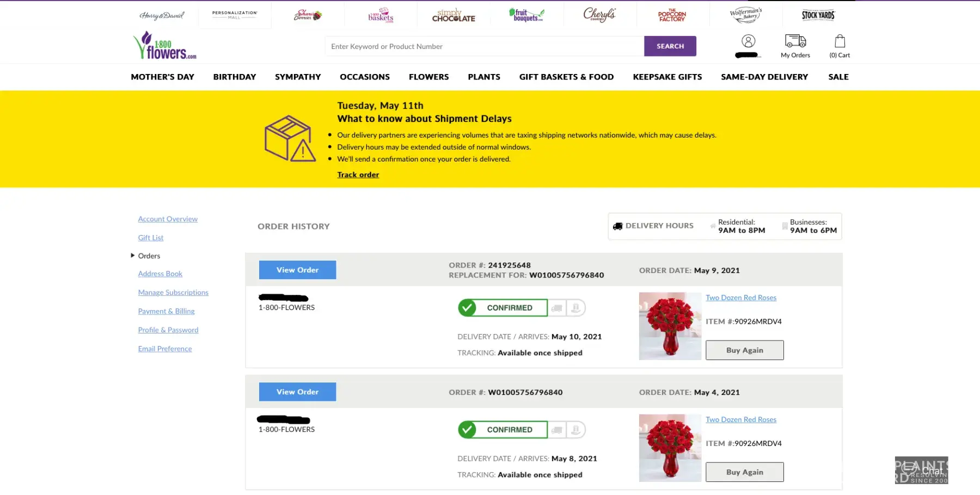Click the My Orders truck icon
Image resolution: width=980 pixels, height=495 pixels.
click(795, 41)
